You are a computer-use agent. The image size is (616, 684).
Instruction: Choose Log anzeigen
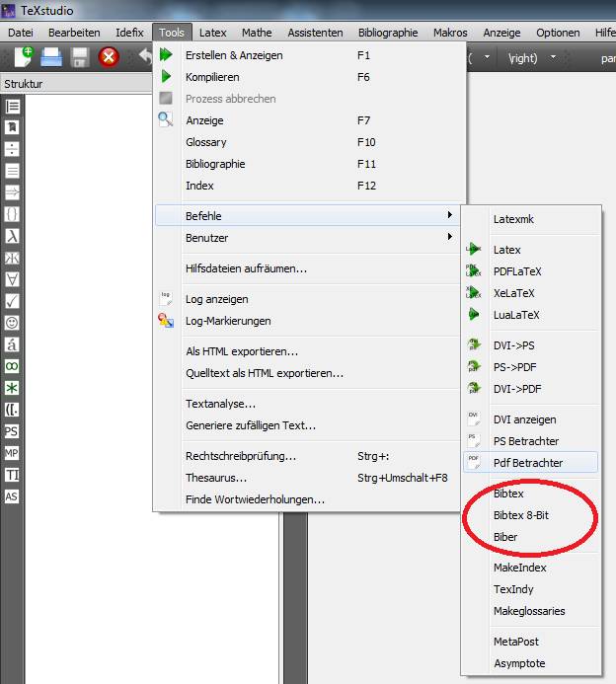[308, 299]
